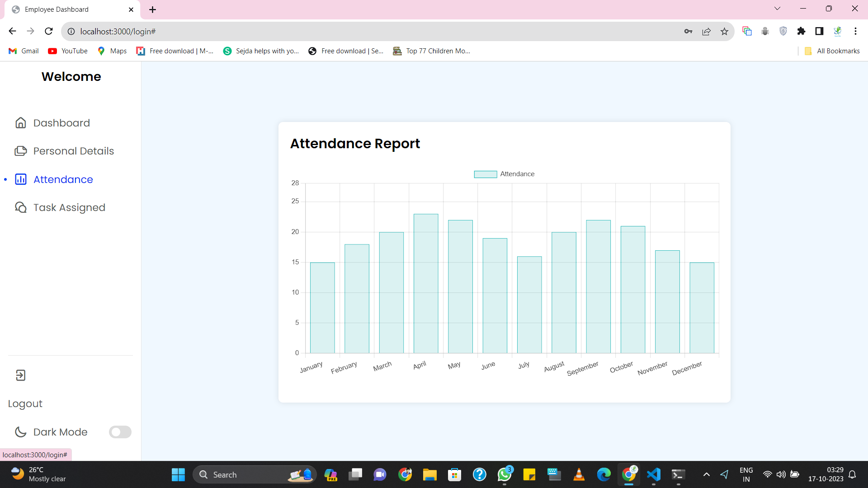Reload the page
Image resolution: width=868 pixels, height=488 pixels.
click(x=49, y=31)
